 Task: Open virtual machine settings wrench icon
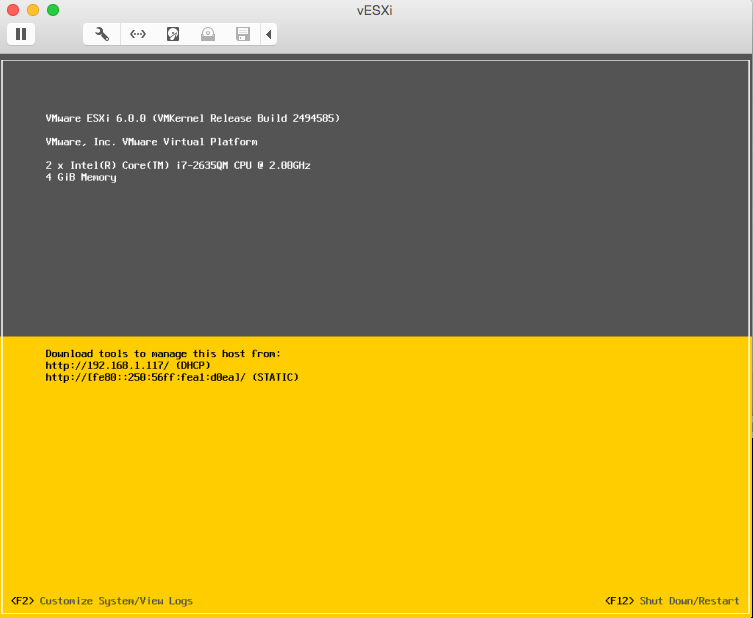coord(102,34)
